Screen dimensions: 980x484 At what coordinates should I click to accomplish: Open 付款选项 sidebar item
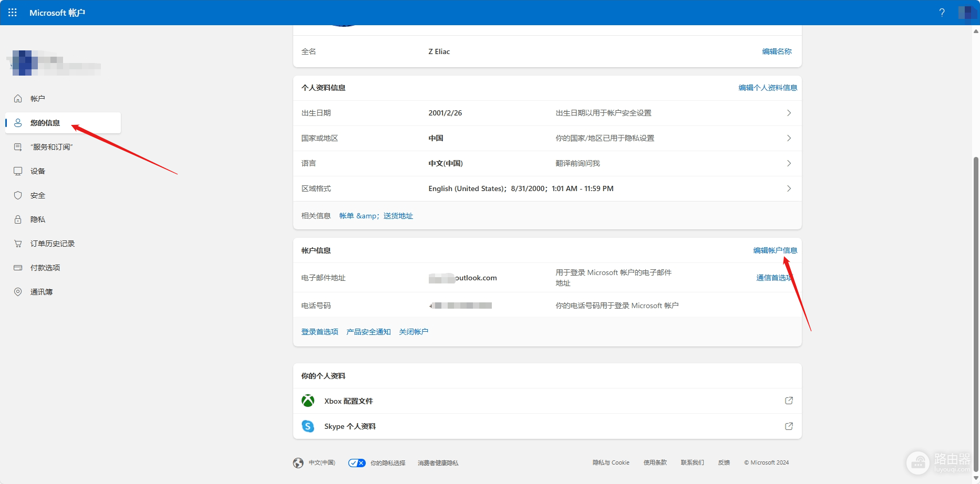coord(63,268)
